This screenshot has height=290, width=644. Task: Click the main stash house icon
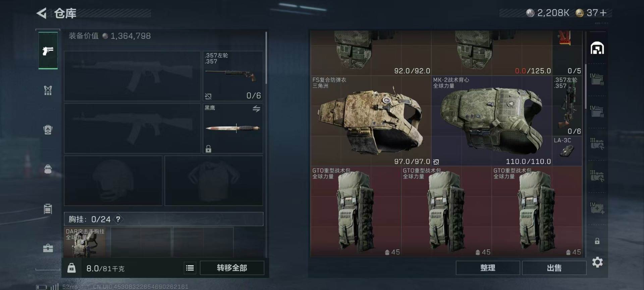coord(597,48)
